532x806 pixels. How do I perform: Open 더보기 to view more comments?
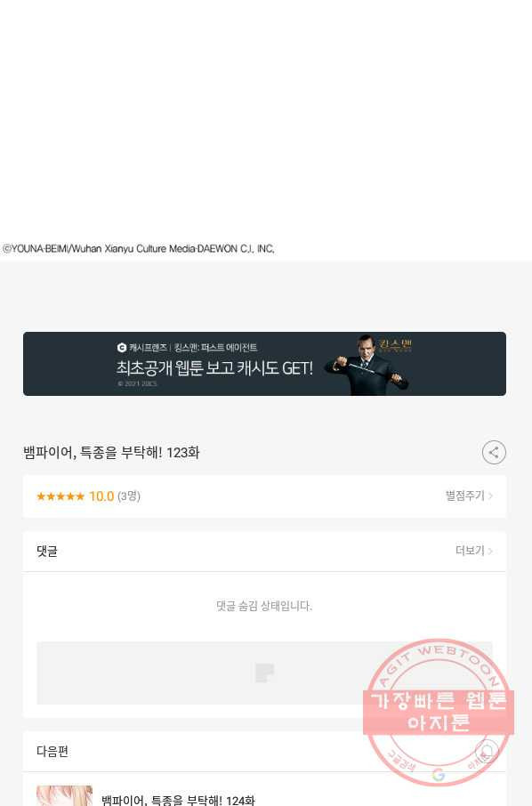(x=470, y=551)
